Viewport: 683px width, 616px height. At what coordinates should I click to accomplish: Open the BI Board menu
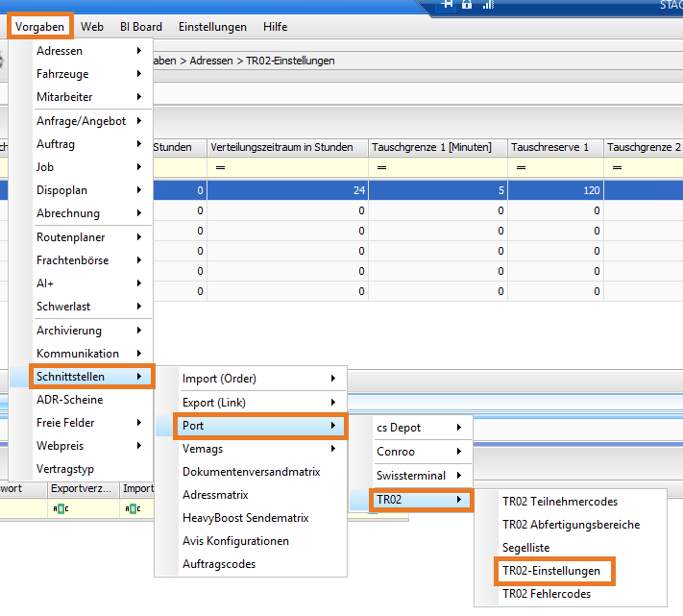(x=140, y=27)
